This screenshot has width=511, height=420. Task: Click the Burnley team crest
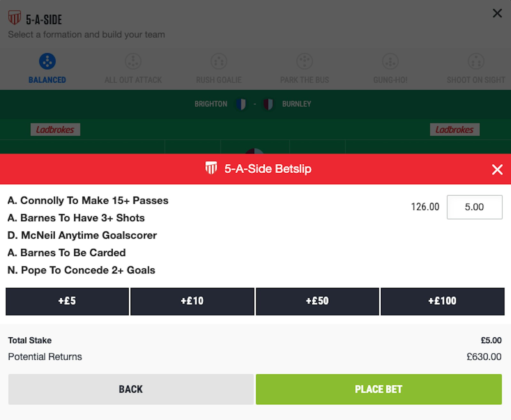pyautogui.click(x=268, y=104)
